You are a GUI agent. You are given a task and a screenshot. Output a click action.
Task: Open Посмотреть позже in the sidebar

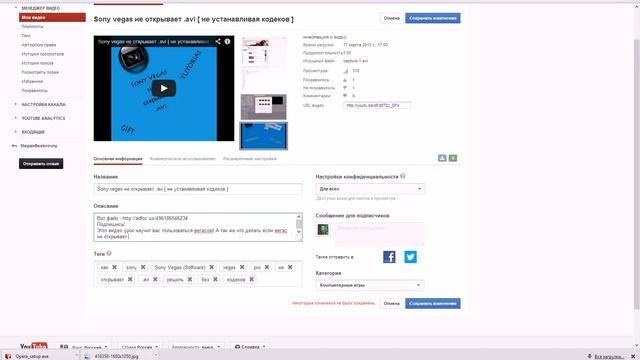click(40, 72)
